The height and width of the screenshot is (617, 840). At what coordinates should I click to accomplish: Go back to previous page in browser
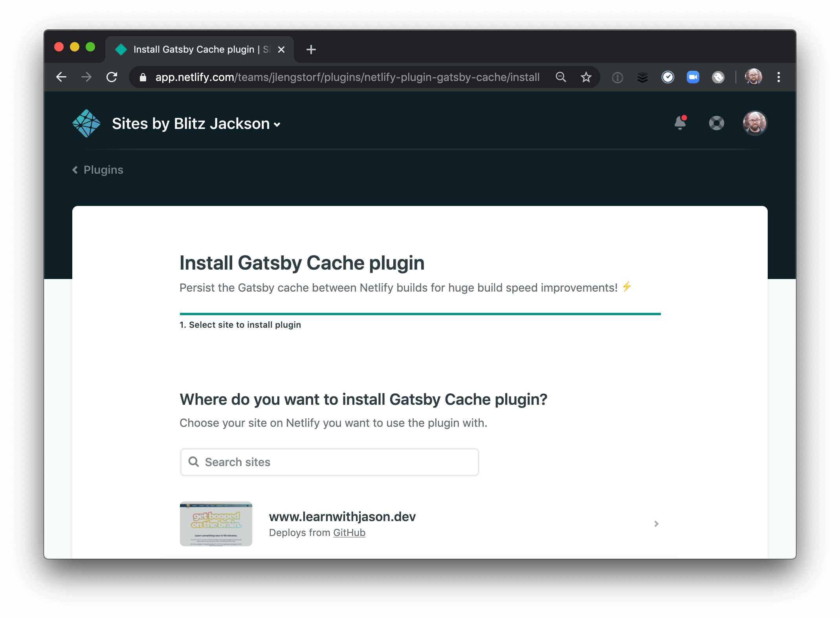tap(62, 77)
